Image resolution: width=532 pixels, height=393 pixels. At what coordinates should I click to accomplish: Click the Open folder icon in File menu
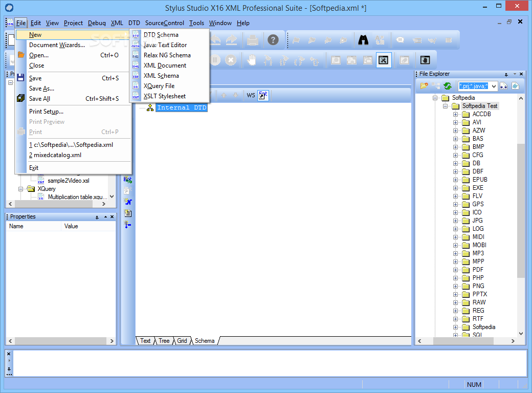pos(20,55)
